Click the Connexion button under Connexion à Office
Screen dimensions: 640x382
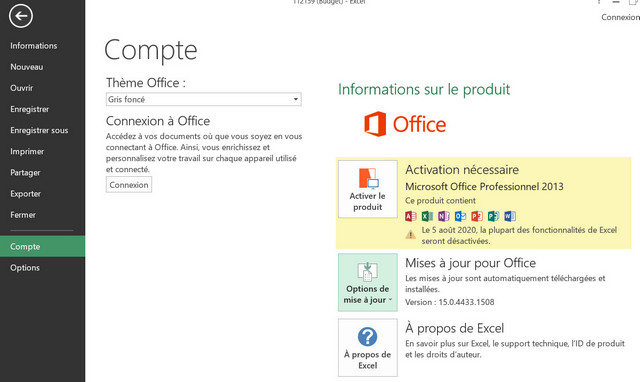pos(129,184)
